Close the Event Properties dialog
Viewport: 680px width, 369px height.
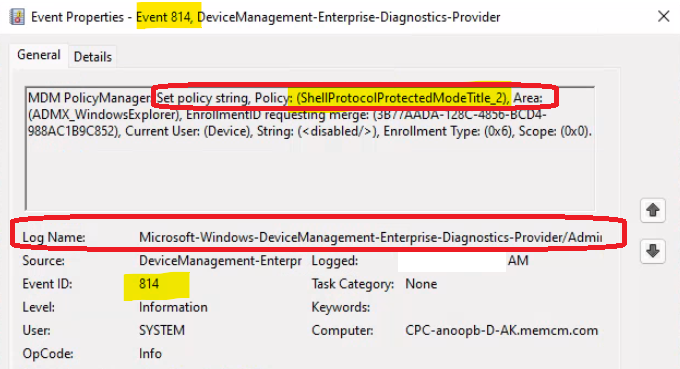coord(664,16)
